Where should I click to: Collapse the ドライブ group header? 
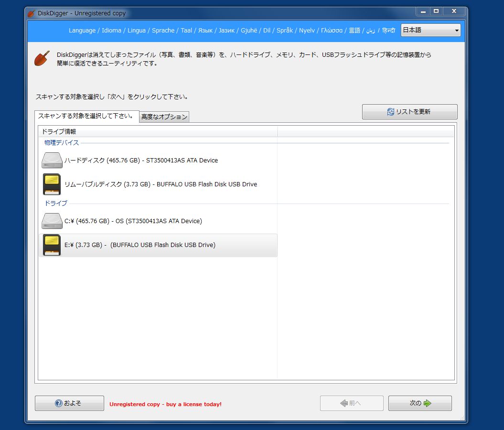tap(56, 203)
